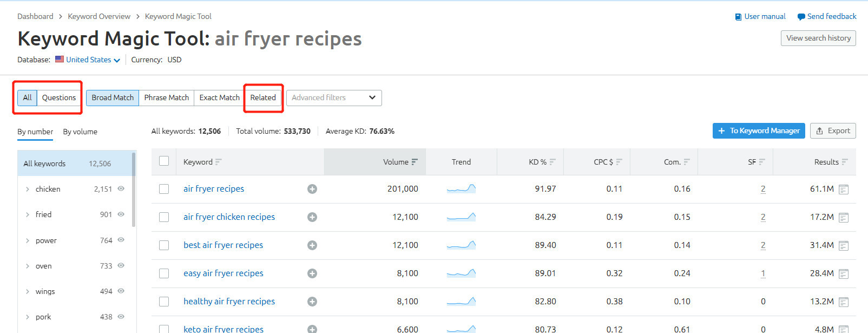Click plus icon next to air fryer recipes
The image size is (868, 333).
point(312,189)
